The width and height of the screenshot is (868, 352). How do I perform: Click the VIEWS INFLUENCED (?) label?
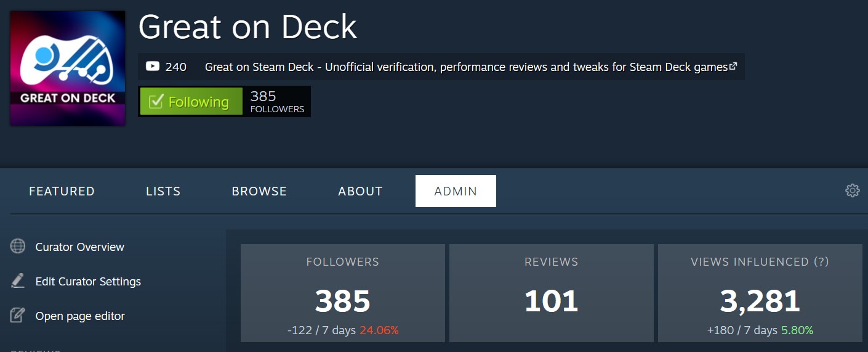click(x=760, y=262)
